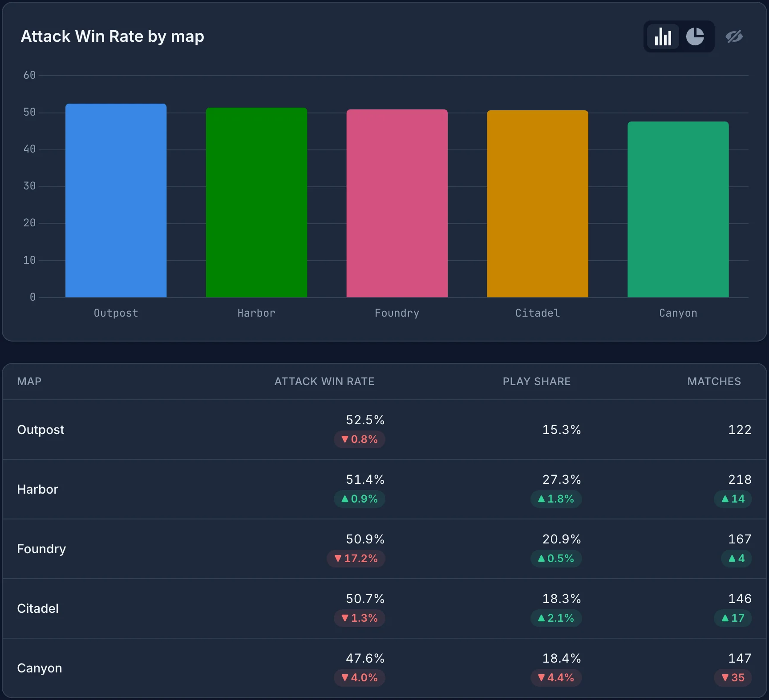Sort by ATTACK WIN RATE column header
769x700 pixels.
tap(324, 382)
